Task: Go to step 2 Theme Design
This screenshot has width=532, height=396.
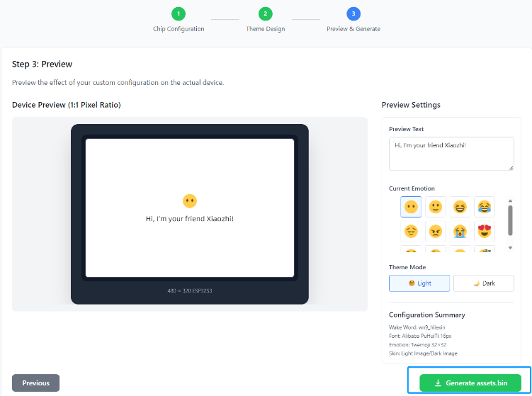Action: click(265, 13)
